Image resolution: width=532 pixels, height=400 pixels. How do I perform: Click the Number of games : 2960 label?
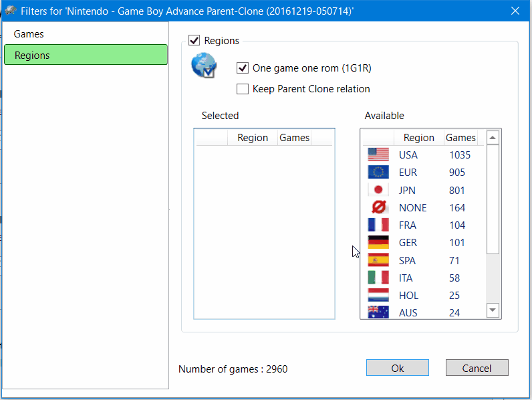pyautogui.click(x=233, y=369)
